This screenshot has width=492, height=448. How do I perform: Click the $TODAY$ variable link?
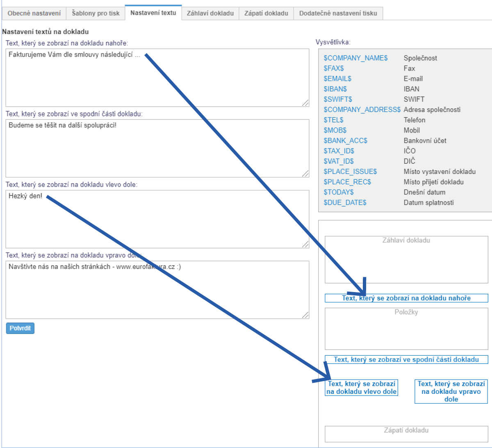coord(338,192)
